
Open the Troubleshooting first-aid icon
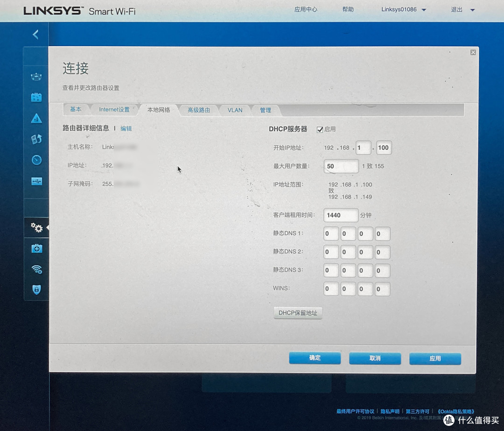point(36,249)
